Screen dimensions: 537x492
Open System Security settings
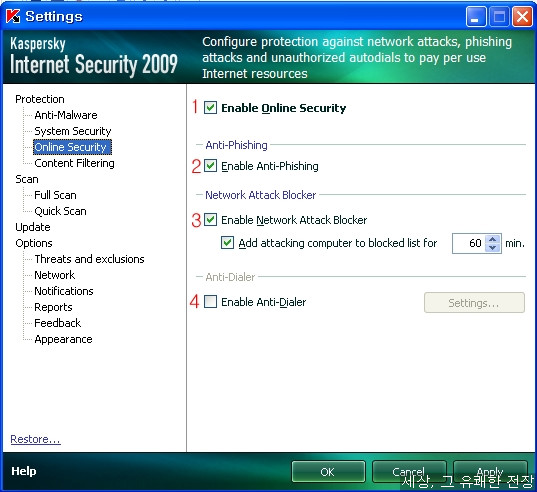73,131
